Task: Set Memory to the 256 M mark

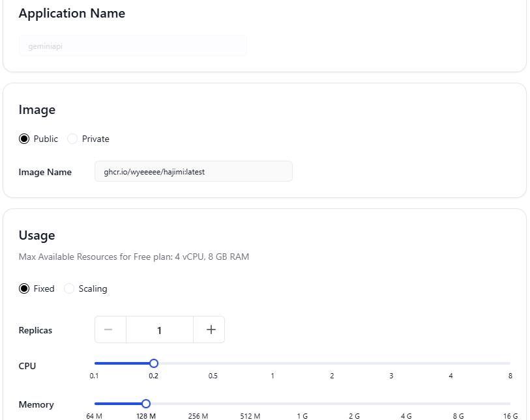Action: [198, 404]
